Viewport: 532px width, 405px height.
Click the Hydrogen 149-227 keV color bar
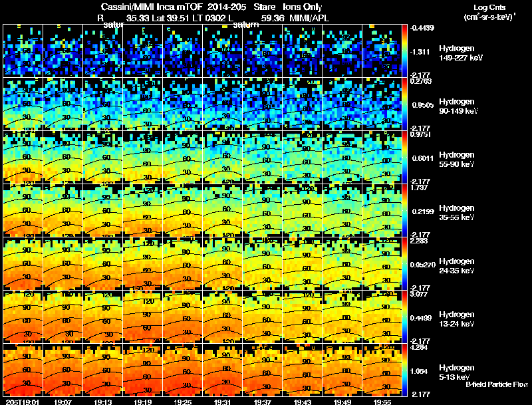coord(404,51)
